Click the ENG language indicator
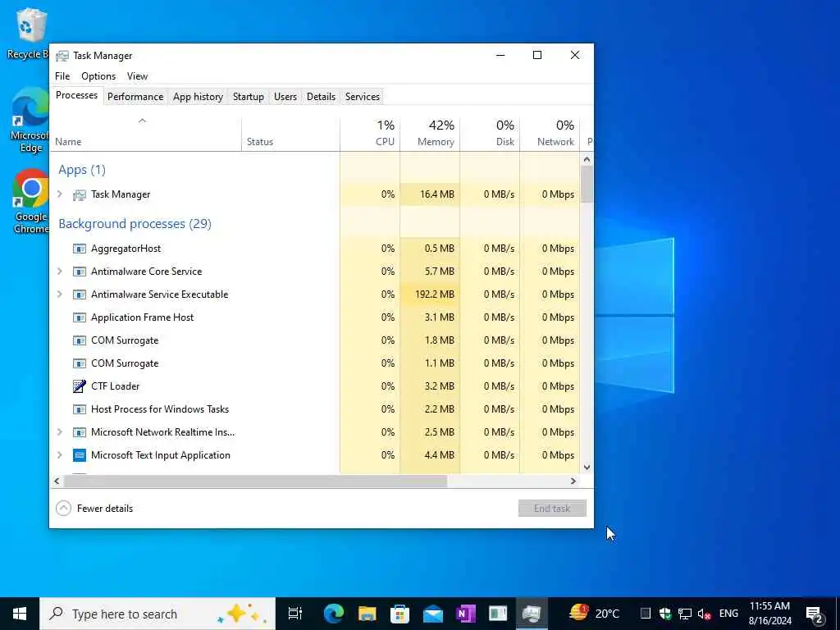Viewport: 840px width, 630px height. coord(728,614)
